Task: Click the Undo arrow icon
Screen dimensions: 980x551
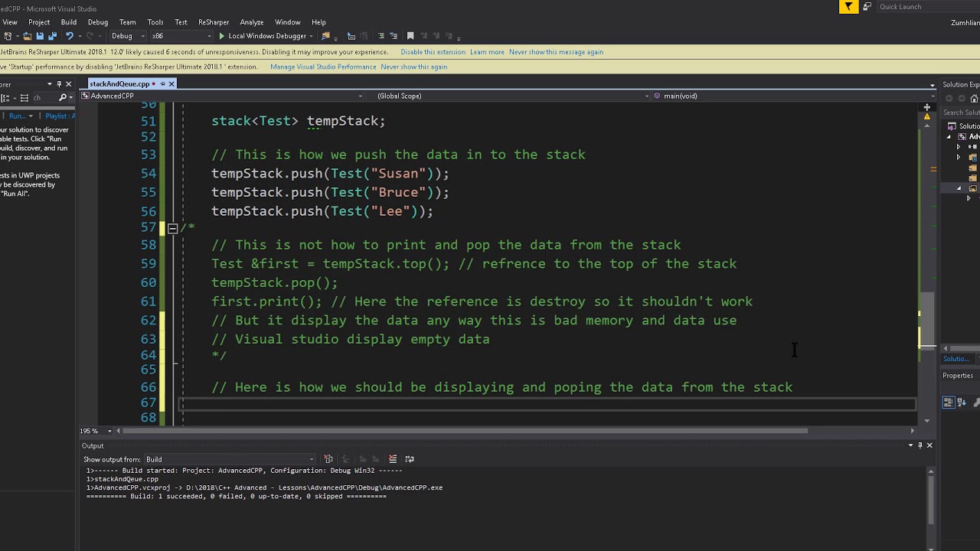Action: coord(69,36)
